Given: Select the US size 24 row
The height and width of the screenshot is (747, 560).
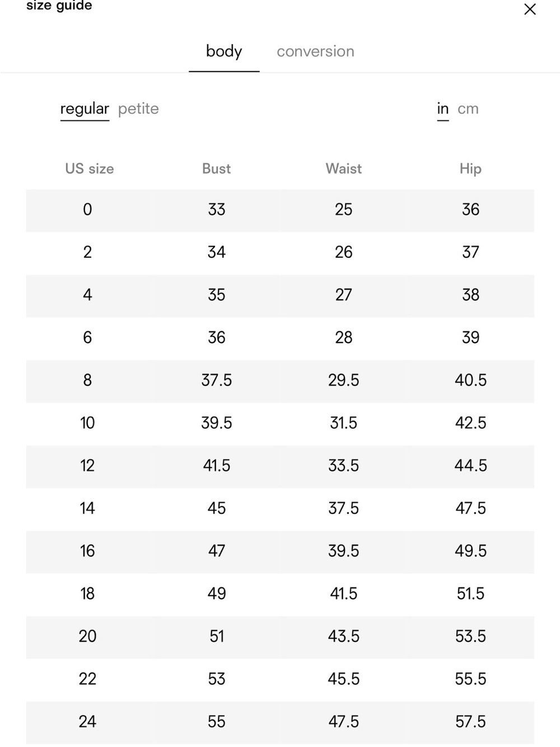Looking at the screenshot, I should [x=280, y=722].
